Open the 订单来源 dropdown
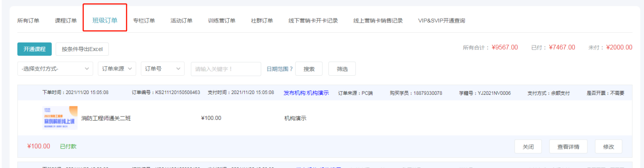This screenshot has height=168, width=644. tap(117, 68)
